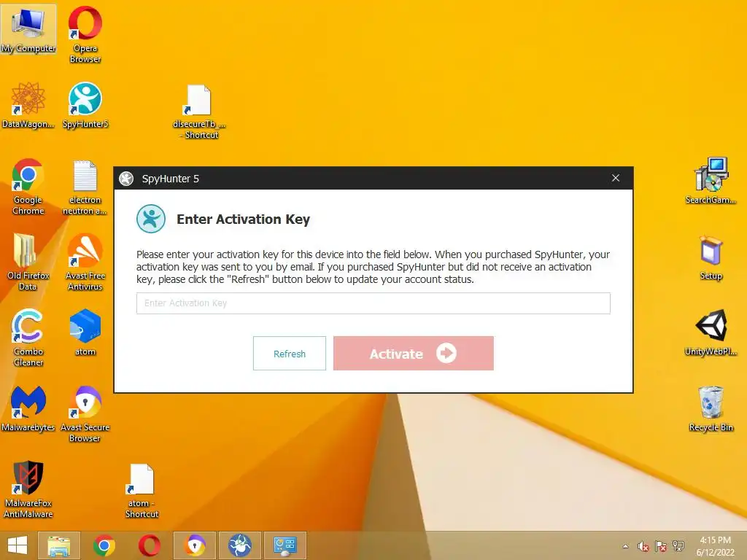Show hidden tray icons arrow
This screenshot has height=560, width=747.
[625, 546]
